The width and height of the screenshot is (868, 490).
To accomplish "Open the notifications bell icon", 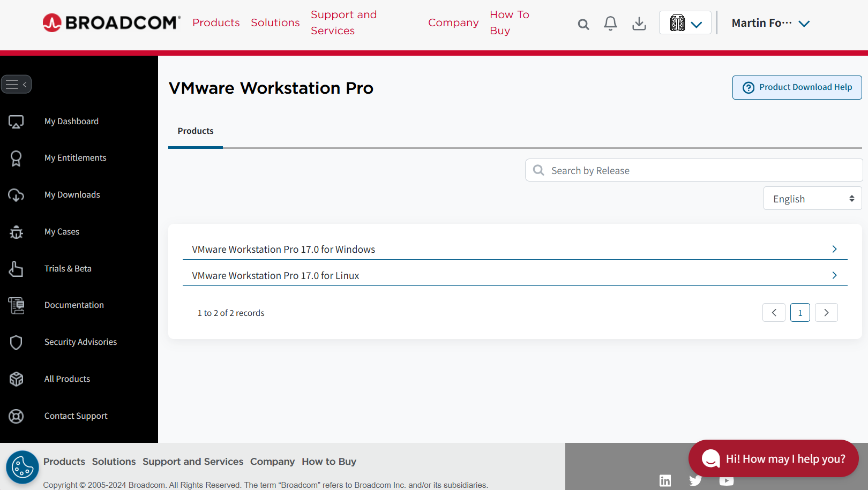I will click(x=610, y=24).
